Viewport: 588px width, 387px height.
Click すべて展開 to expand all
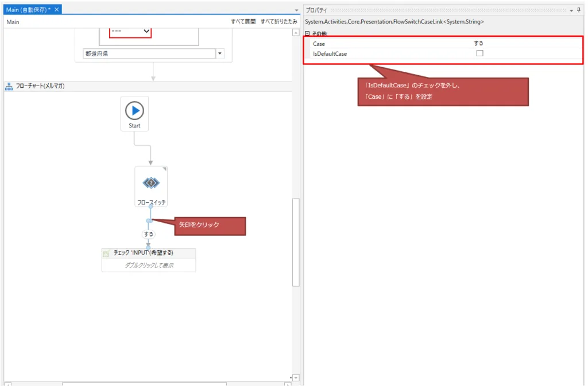[243, 21]
